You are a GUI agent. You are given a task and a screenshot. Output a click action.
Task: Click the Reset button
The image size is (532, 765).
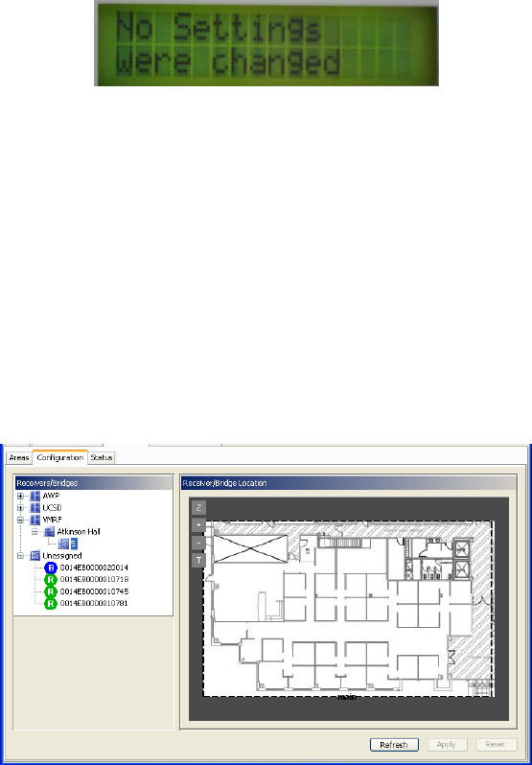(496, 745)
